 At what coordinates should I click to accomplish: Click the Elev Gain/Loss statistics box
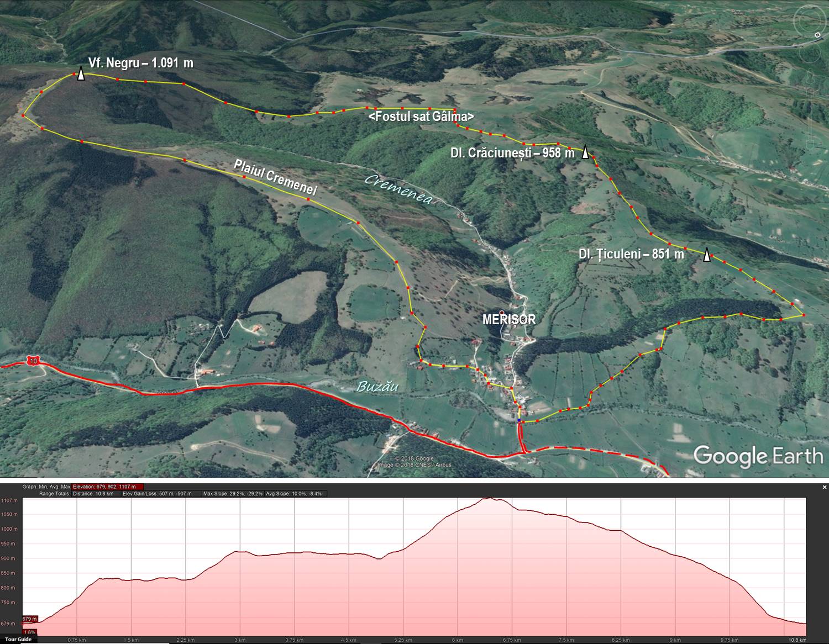click(156, 493)
